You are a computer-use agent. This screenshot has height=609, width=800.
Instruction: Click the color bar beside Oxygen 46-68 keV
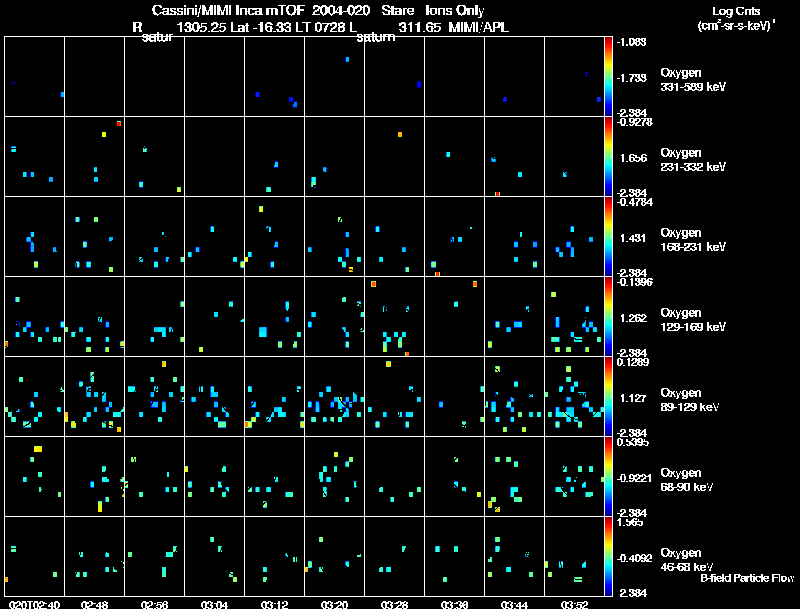click(608, 557)
